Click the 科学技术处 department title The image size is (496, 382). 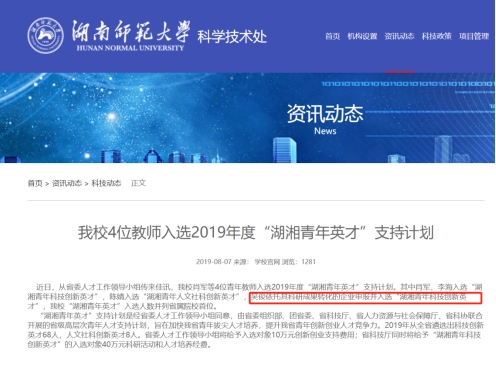[x=232, y=37]
